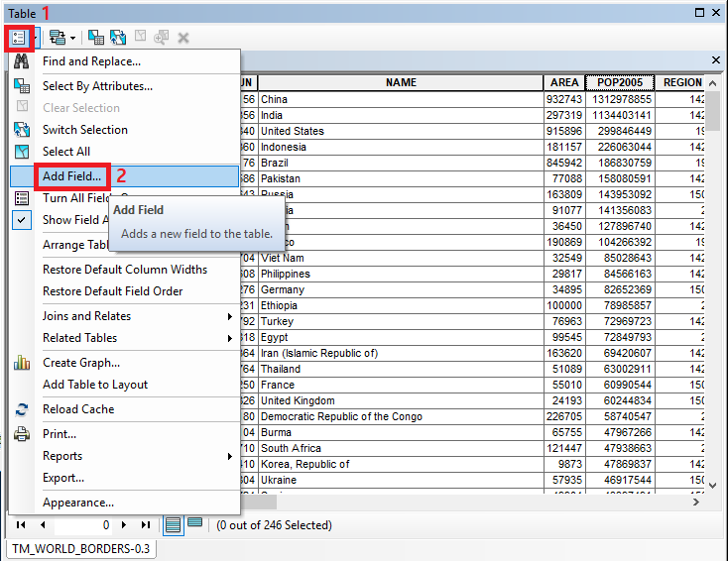This screenshot has height=561, width=728.
Task: Go to the last record
Action: point(146,524)
